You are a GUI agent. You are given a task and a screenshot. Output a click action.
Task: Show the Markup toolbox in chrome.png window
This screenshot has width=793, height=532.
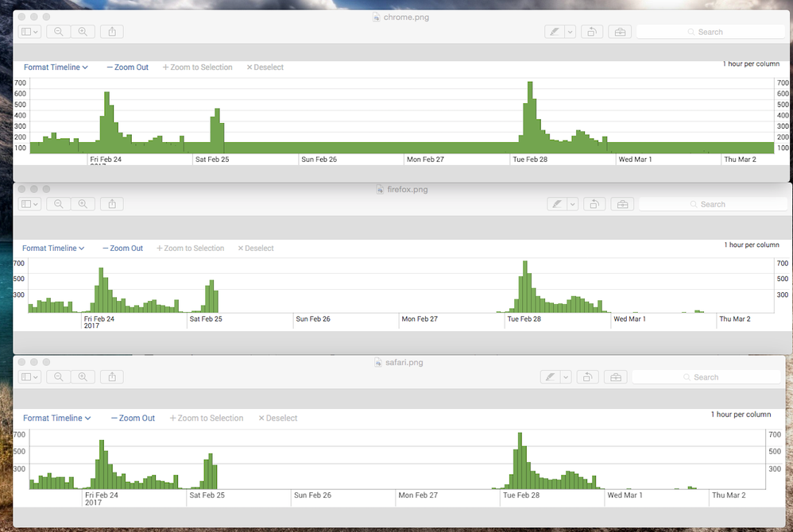620,32
